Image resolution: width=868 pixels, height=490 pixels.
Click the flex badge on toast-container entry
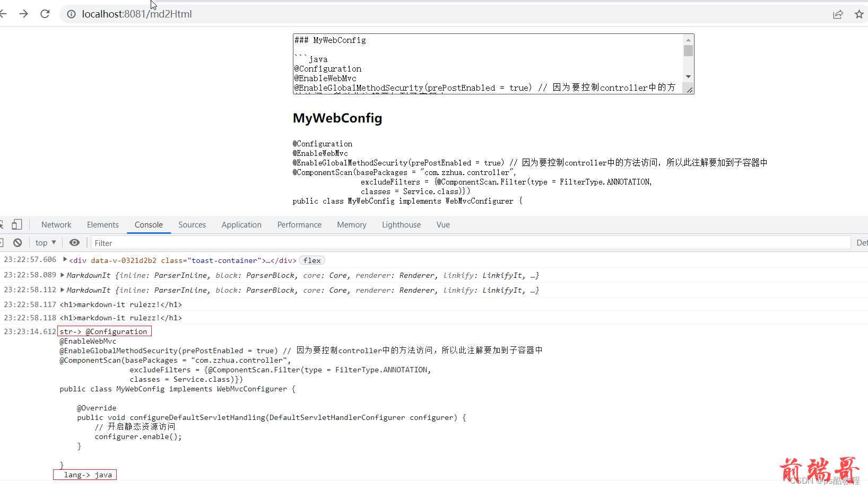tap(312, 260)
